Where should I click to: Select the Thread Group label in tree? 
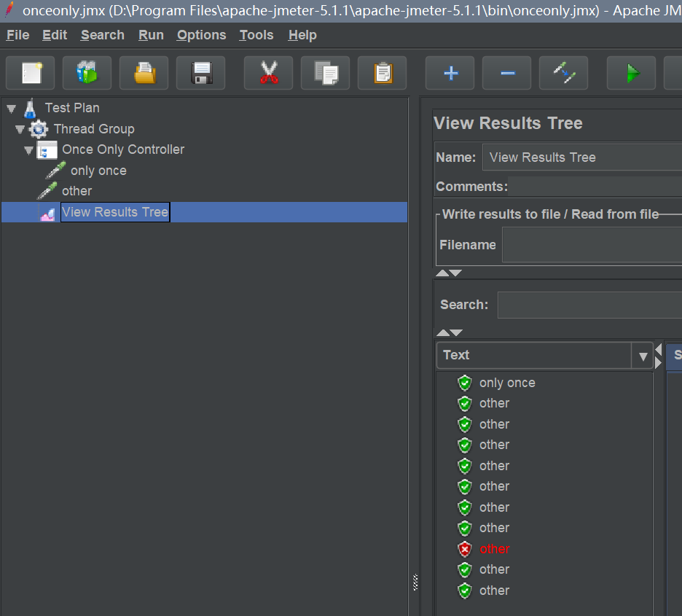click(x=94, y=129)
